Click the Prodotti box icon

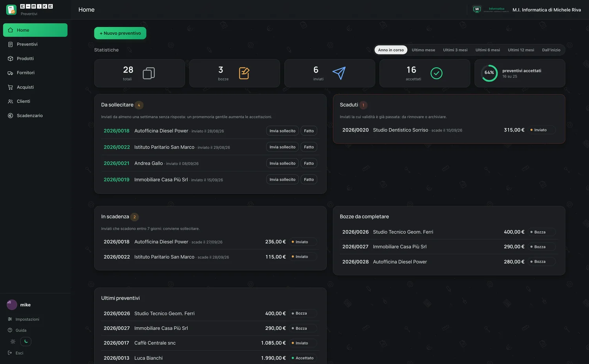pyautogui.click(x=11, y=59)
